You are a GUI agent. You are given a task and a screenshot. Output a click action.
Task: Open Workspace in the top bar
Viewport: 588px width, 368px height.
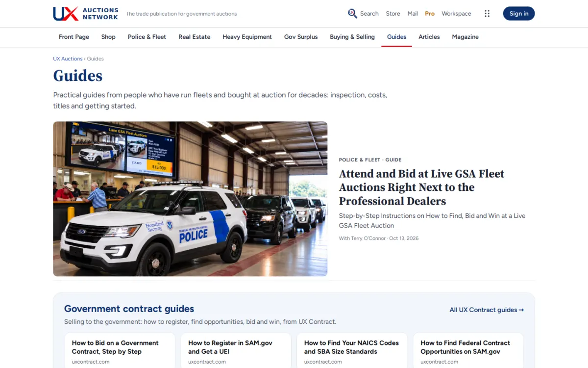tap(456, 14)
